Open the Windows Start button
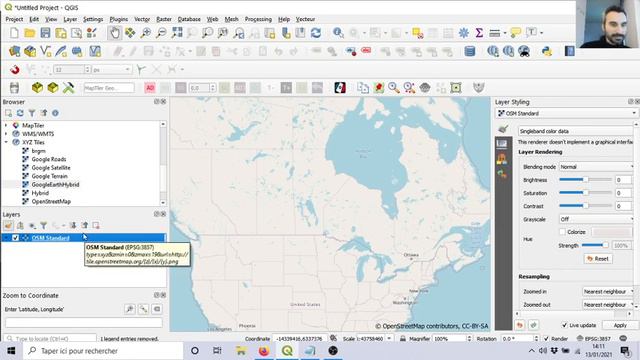 pos(11,351)
